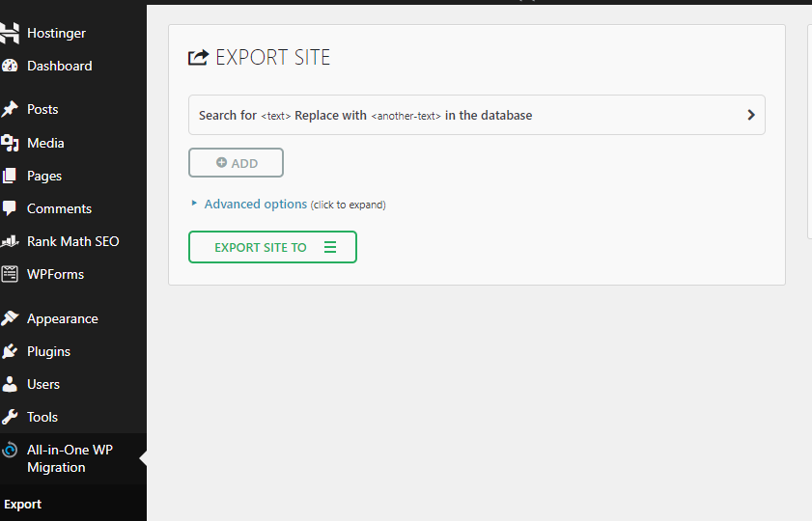Screen dimensions: 812x521
Task: Click the hamburger icon in Export Site To
Action: 330,247
